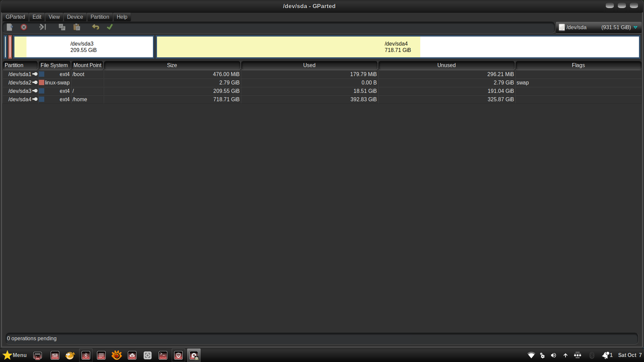Click the GParted disk window icon in taskbar
644x362 pixels.
tap(194, 356)
